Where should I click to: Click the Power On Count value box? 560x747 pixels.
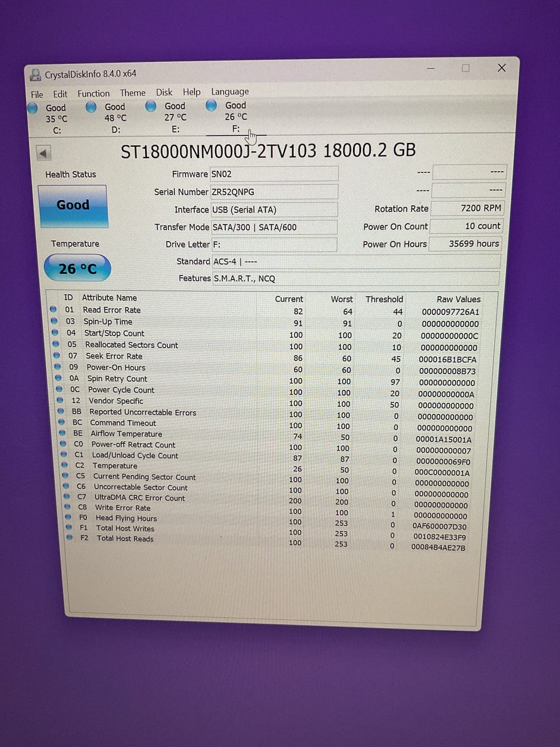tap(466, 226)
